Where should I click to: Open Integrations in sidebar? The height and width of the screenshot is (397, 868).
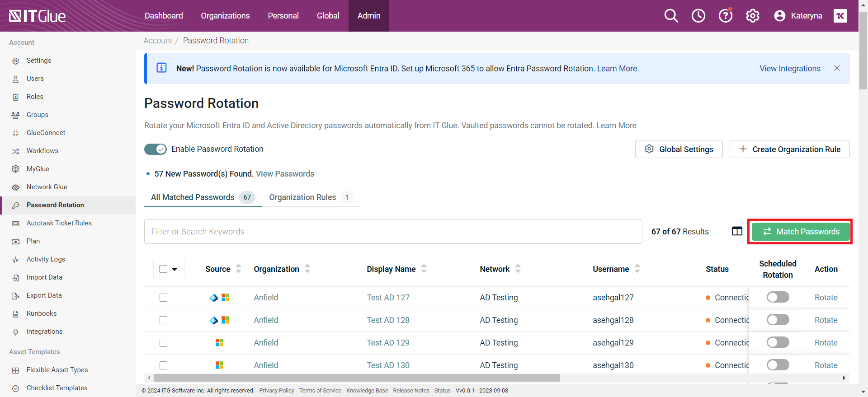(x=44, y=332)
